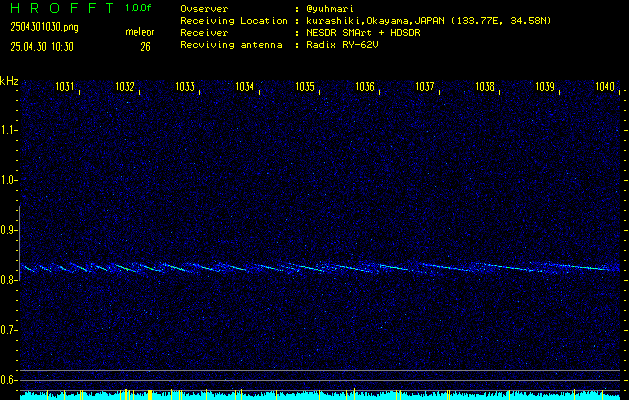Click the 1038 time marker
The width and height of the screenshot is (629, 400).
485,86
